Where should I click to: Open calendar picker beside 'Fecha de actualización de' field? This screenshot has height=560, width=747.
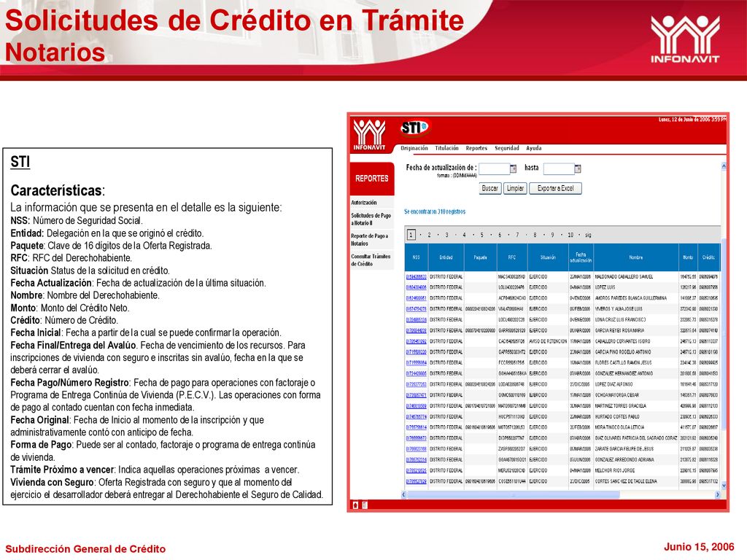513,168
